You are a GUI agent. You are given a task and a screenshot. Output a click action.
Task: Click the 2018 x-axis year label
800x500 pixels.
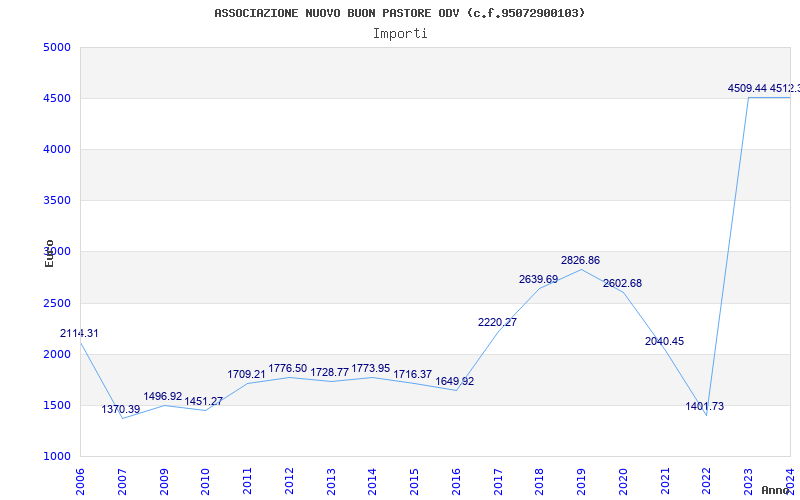[540, 481]
